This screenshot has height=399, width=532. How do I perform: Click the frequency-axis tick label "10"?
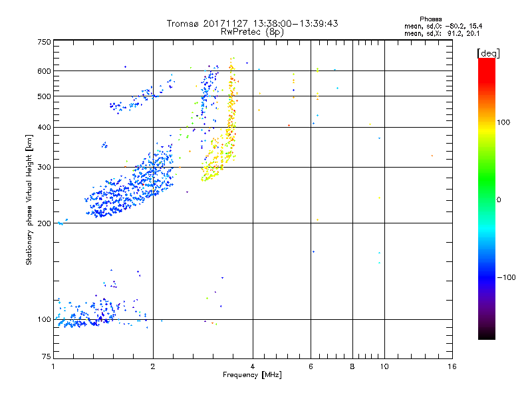tap(384, 366)
